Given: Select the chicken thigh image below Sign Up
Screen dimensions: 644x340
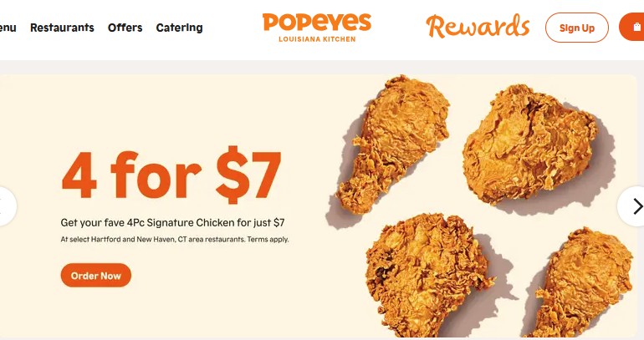Looking at the screenshot, I should [x=529, y=144].
